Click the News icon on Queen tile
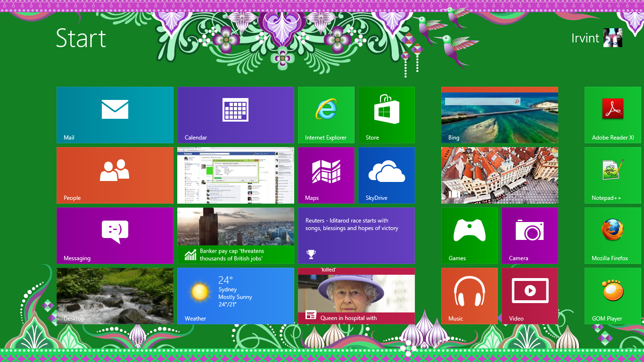 click(x=311, y=315)
